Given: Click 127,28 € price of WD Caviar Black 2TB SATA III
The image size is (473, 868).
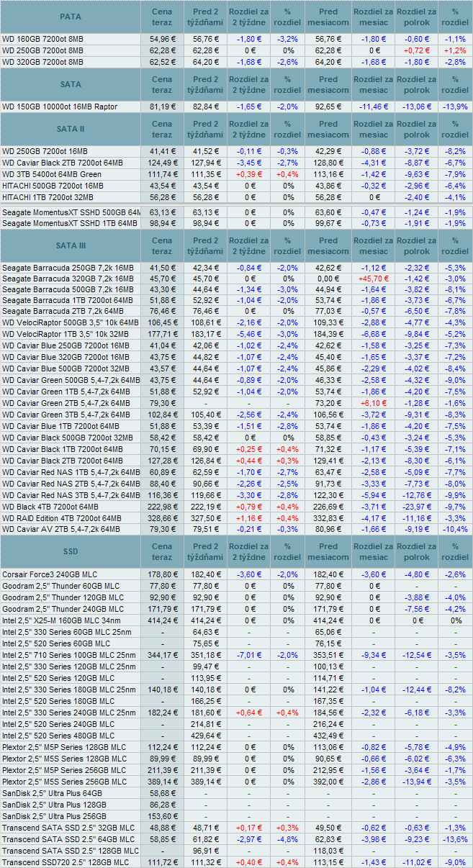Looking at the screenshot, I should coord(162,460).
